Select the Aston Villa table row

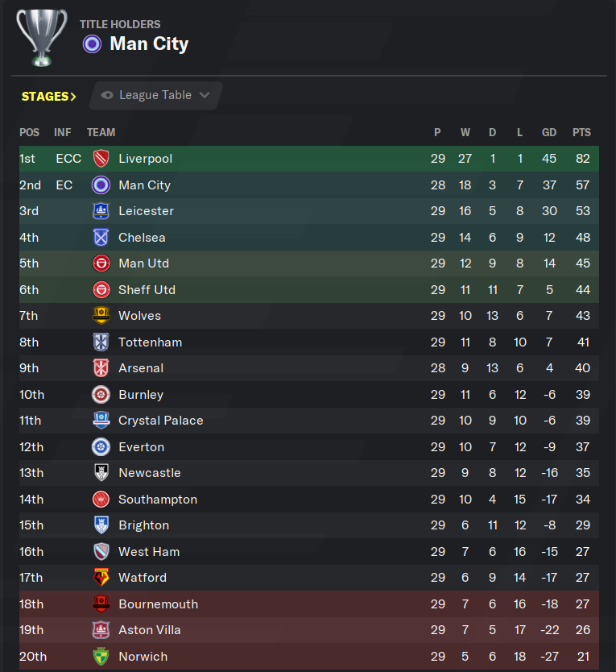tap(309, 630)
